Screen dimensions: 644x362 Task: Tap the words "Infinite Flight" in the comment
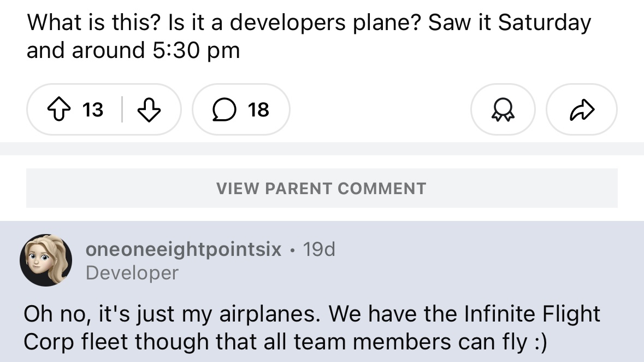click(531, 314)
